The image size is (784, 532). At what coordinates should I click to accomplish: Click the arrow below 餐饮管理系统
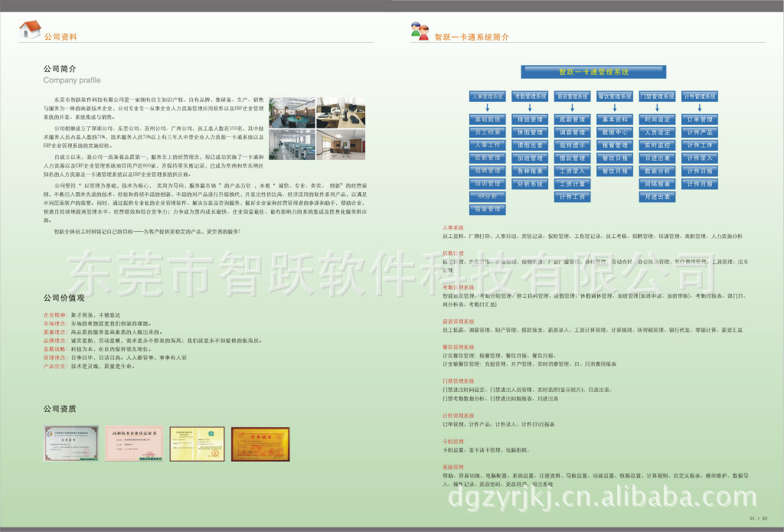[614, 108]
